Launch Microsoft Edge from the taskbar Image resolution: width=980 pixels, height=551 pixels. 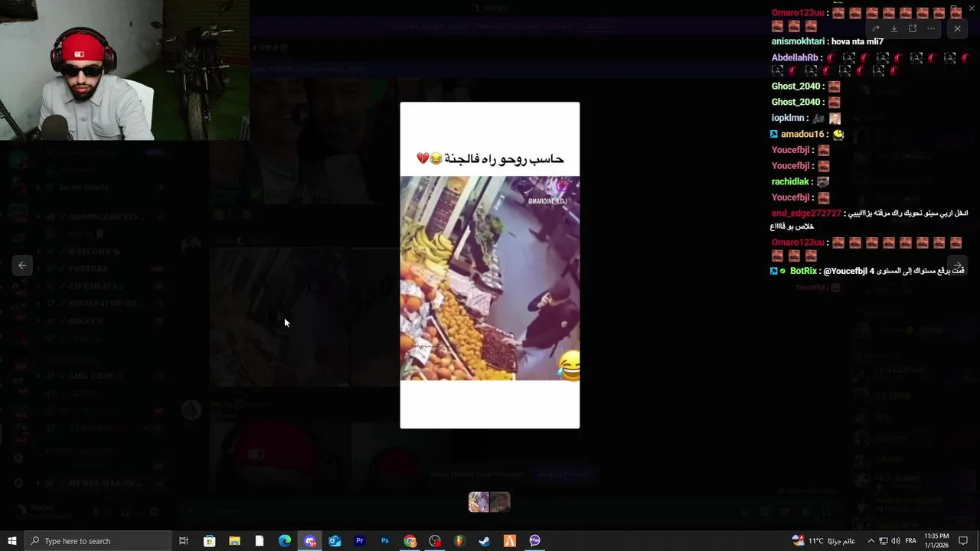click(x=285, y=541)
